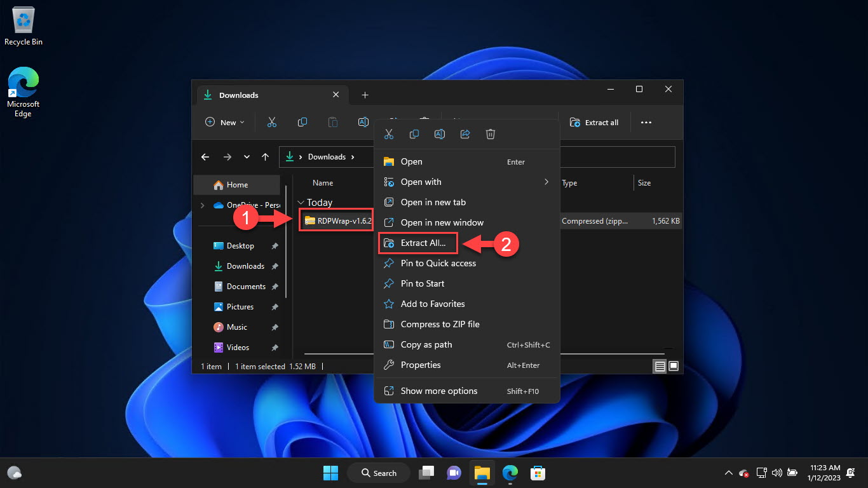
Task: Open Microsoft Store from the taskbar
Action: pyautogui.click(x=538, y=473)
